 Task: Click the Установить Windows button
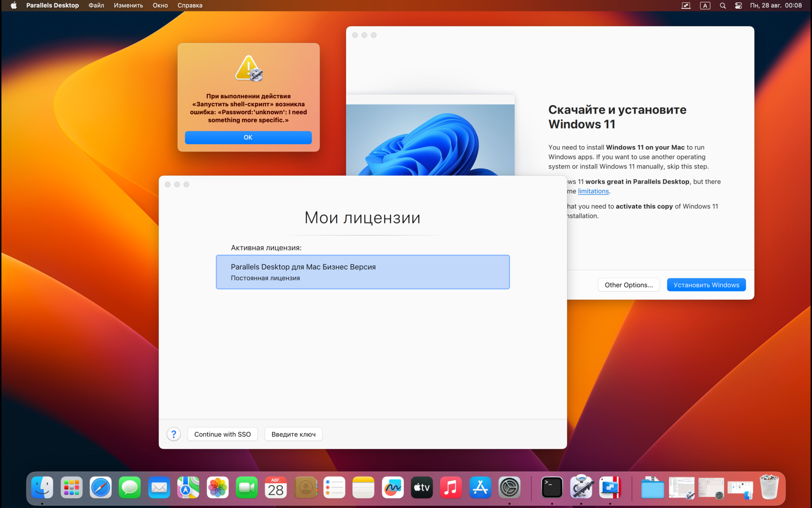tap(706, 285)
